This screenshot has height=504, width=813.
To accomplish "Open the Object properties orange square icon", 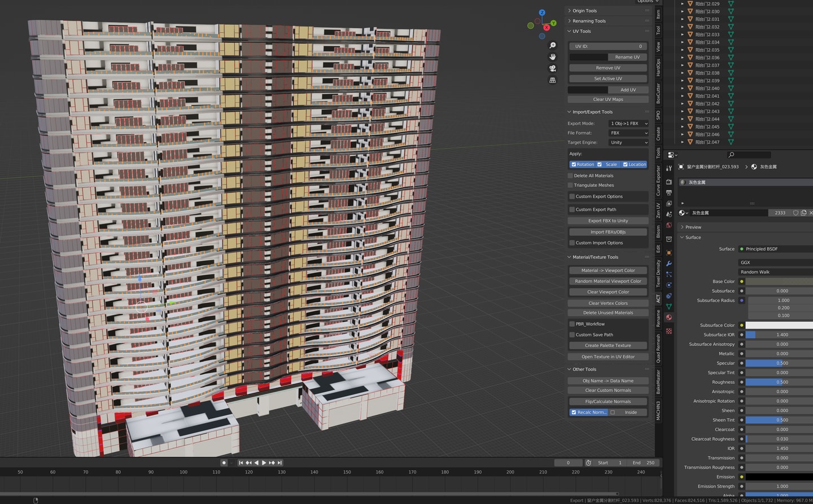I will pos(669,253).
